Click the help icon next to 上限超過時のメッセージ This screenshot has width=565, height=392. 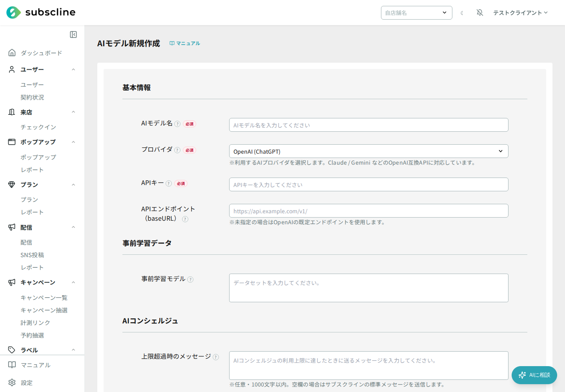tap(216, 357)
